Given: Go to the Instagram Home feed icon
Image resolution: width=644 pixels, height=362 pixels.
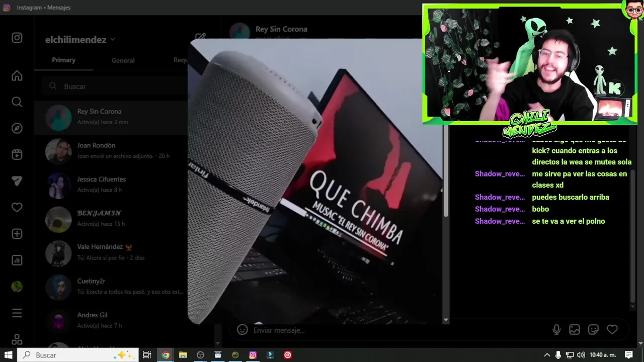Looking at the screenshot, I should (x=17, y=76).
